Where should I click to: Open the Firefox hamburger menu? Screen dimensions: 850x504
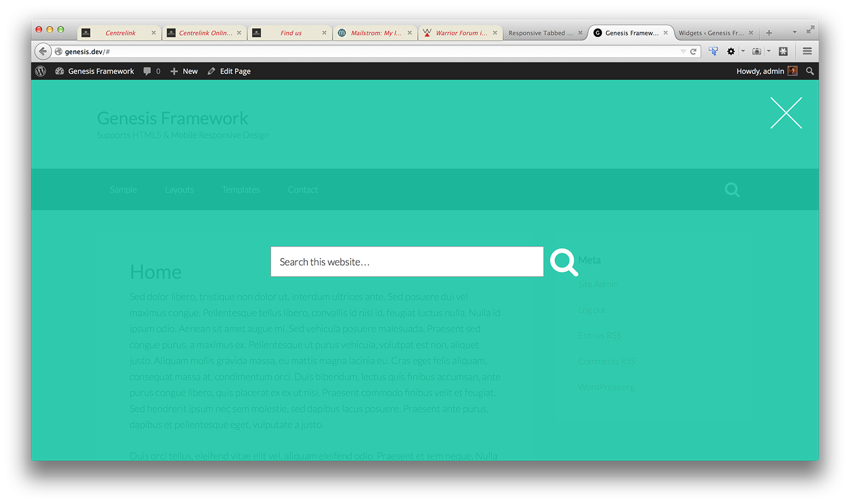[x=807, y=51]
